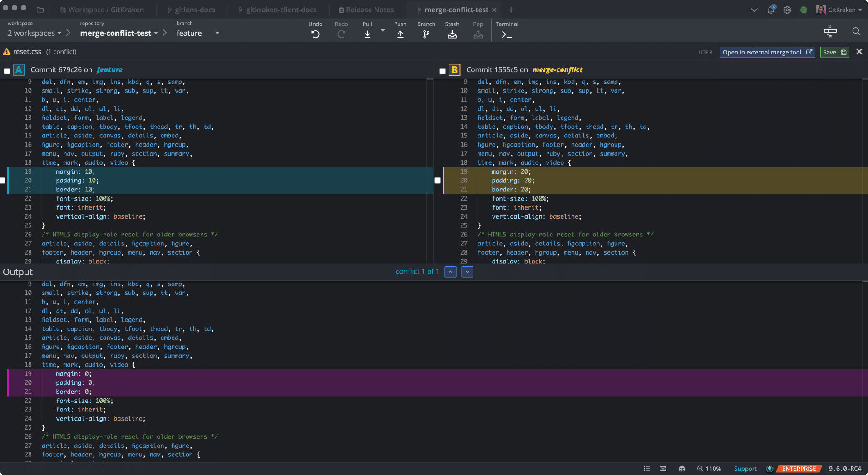This screenshot has height=475, width=868.
Task: Switch to the Release Notes tab
Action: [x=366, y=10]
